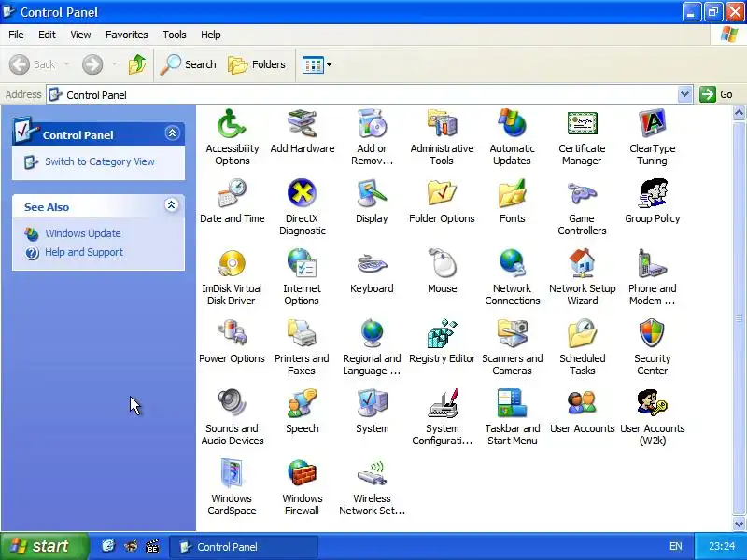Click Switch to Category View link
Screen dimensions: 747x560
point(100,161)
